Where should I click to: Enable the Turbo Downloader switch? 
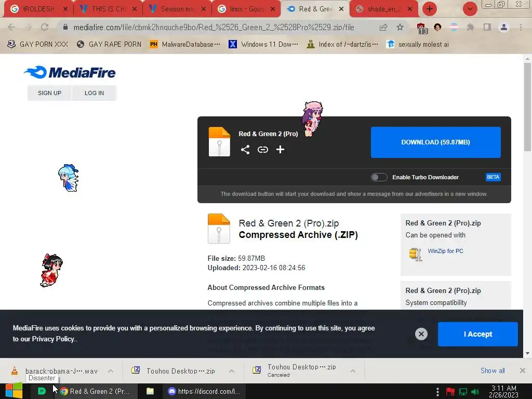[379, 177]
